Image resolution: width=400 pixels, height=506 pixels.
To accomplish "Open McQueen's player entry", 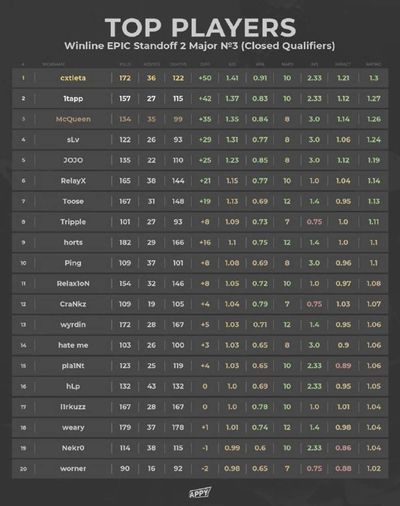I will [x=73, y=119].
